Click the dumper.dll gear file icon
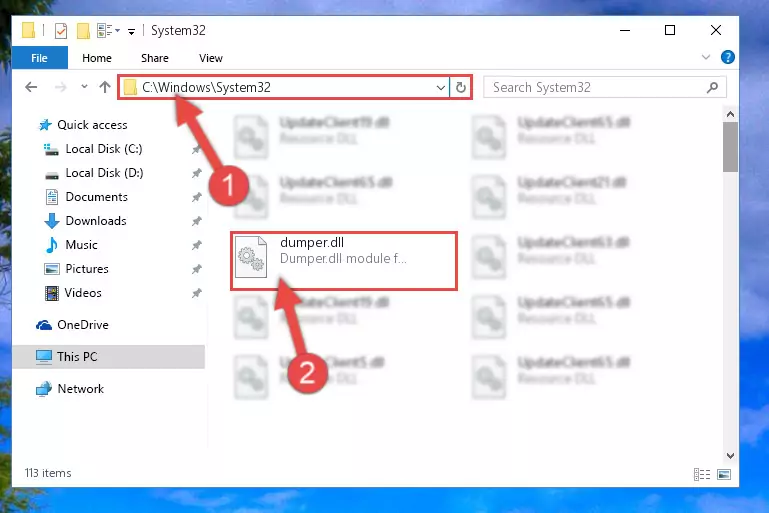Screen dimensions: 769x513 click(x=251, y=257)
